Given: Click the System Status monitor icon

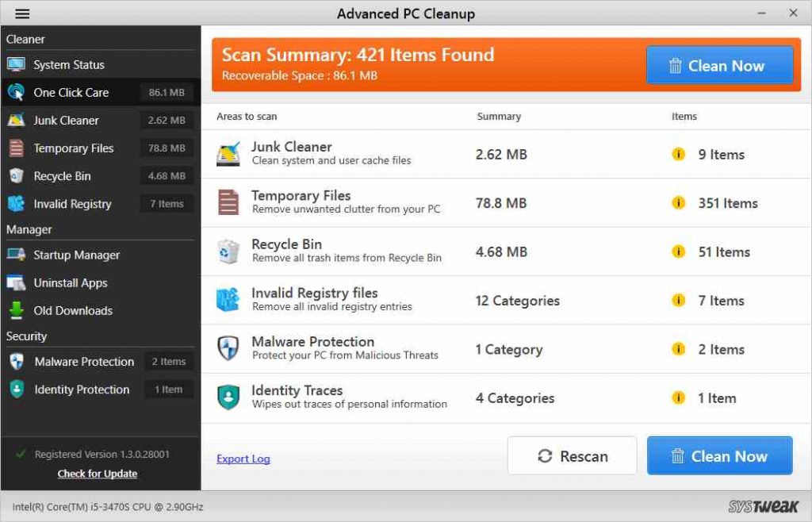Looking at the screenshot, I should [16, 64].
